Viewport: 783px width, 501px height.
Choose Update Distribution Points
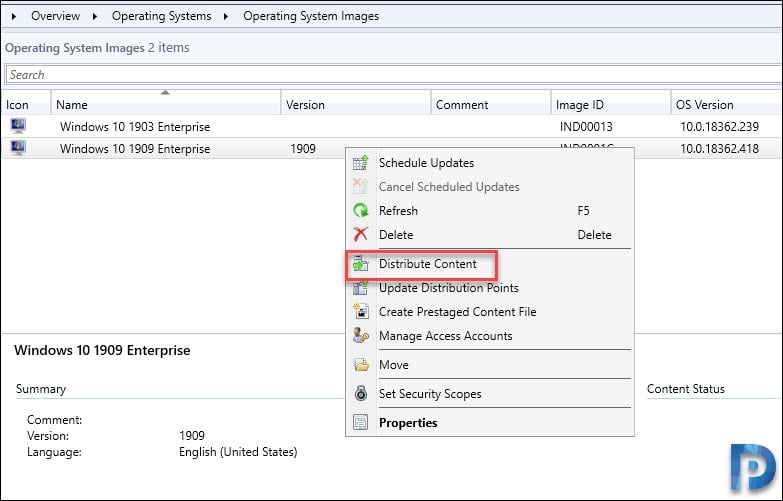pos(490,288)
